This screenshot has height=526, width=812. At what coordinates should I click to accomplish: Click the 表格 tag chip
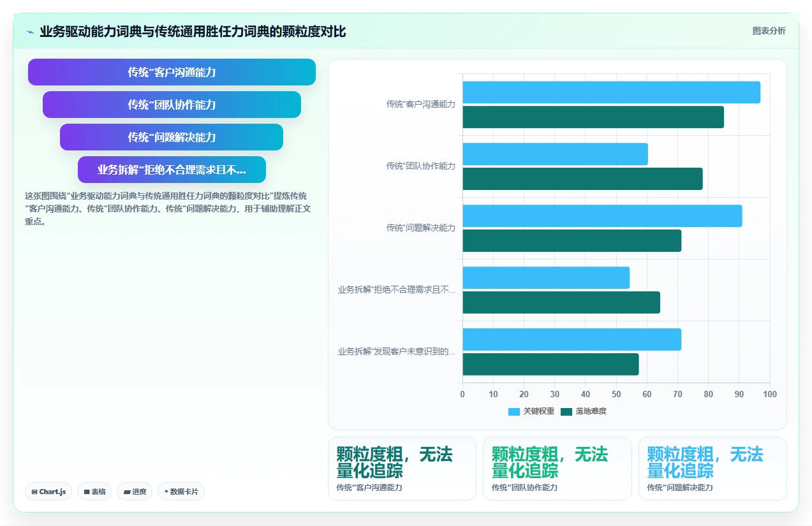pos(94,492)
